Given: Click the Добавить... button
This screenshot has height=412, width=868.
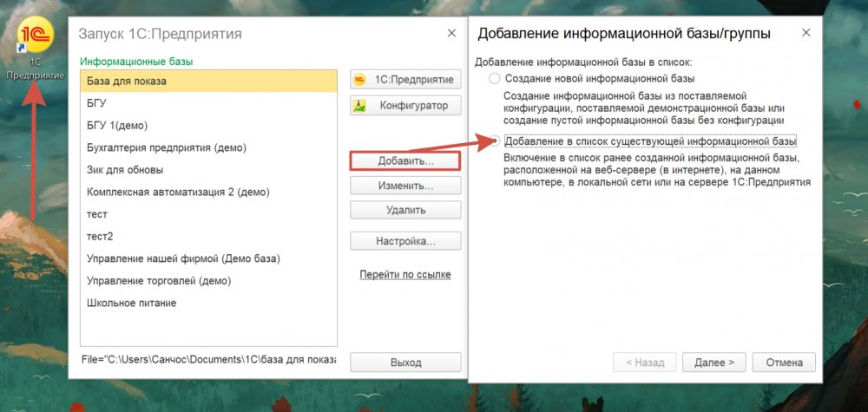Looking at the screenshot, I should [405, 161].
